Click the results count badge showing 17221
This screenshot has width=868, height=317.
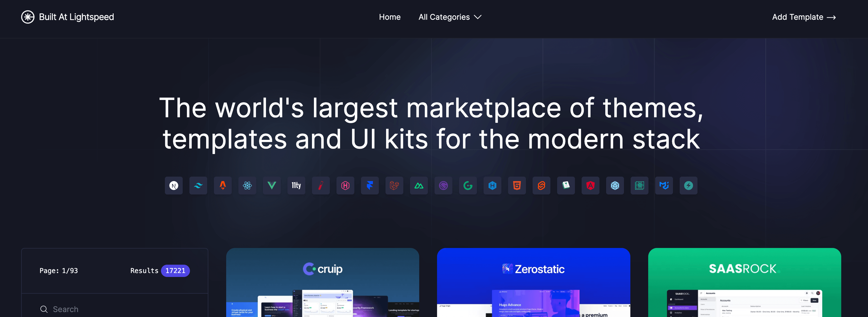[x=175, y=270]
